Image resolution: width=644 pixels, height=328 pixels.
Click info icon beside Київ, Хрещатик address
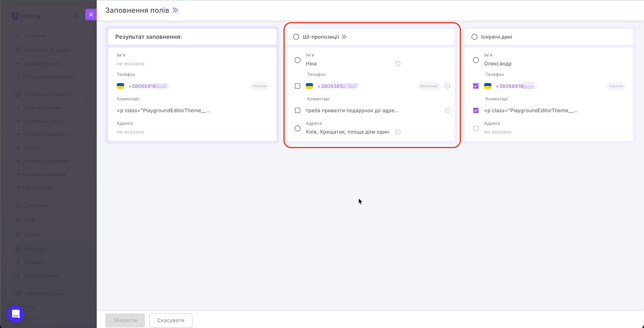pyautogui.click(x=398, y=132)
